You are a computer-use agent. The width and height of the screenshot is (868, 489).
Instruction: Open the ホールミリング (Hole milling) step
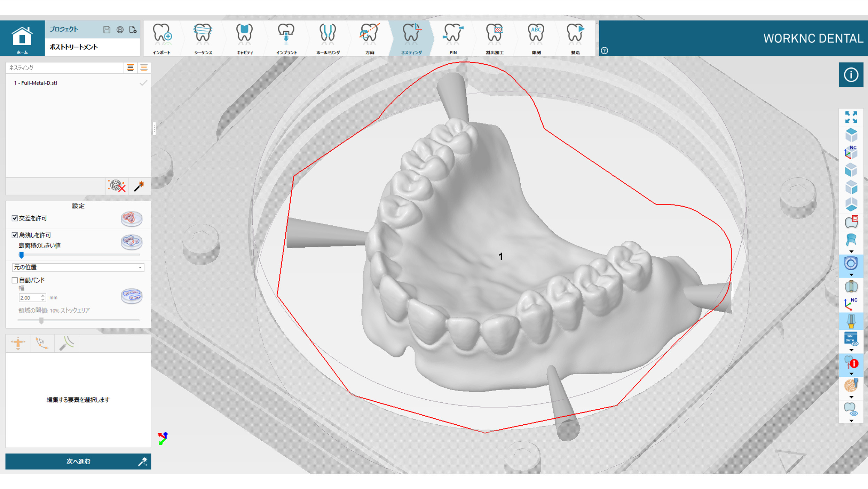coord(328,39)
